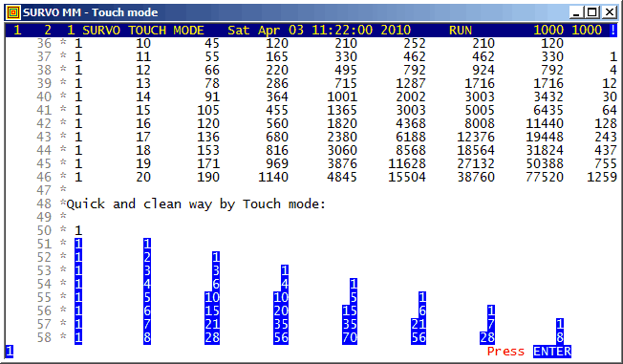Click the highlighted 2 on line 52
623x364 pixels.
(147, 258)
